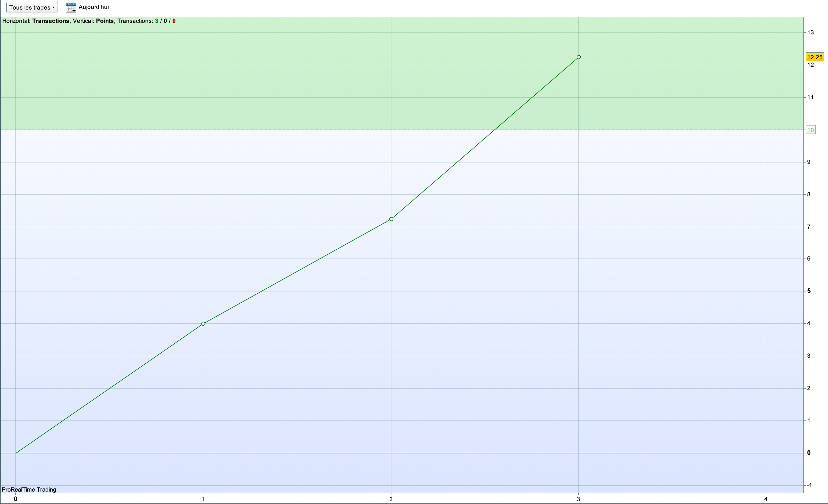The width and height of the screenshot is (828, 504).
Task: Select the final data point at transaction 3
Action: pos(579,57)
